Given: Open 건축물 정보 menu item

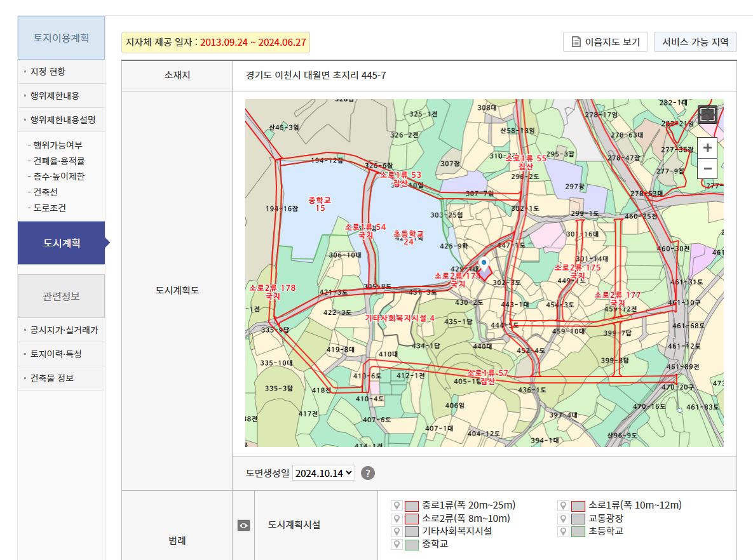Looking at the screenshot, I should click(52, 378).
